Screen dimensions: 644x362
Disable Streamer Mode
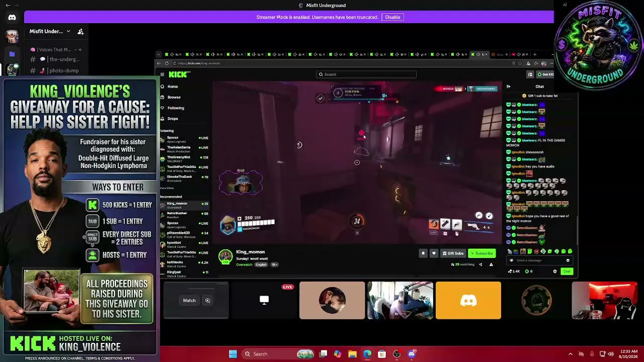tap(392, 17)
